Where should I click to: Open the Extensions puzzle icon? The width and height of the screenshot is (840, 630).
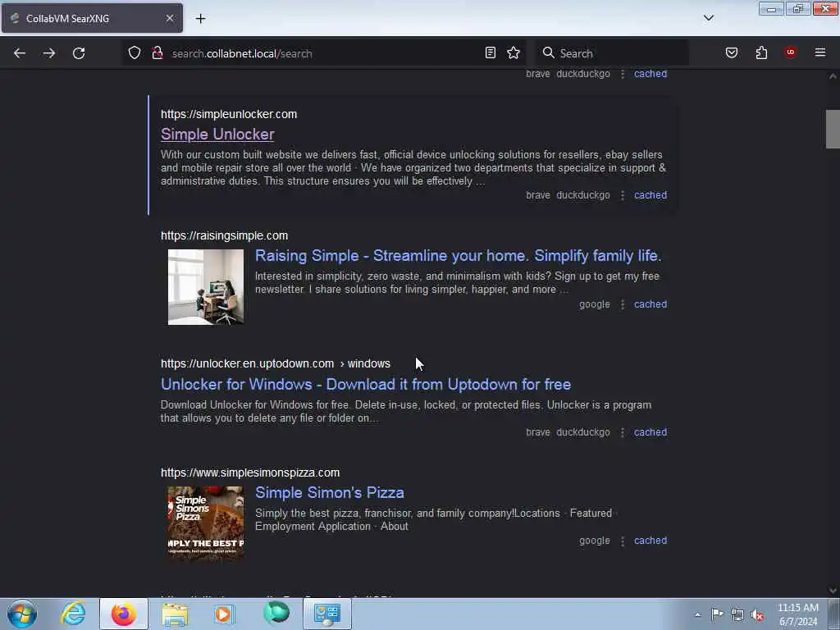click(x=761, y=52)
